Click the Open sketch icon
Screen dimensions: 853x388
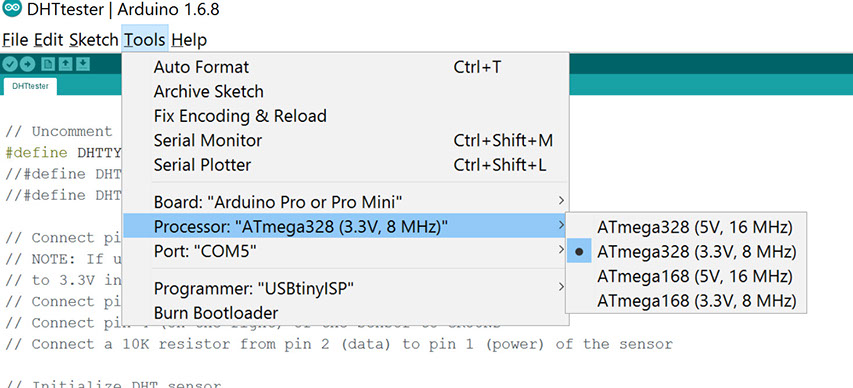tap(65, 64)
